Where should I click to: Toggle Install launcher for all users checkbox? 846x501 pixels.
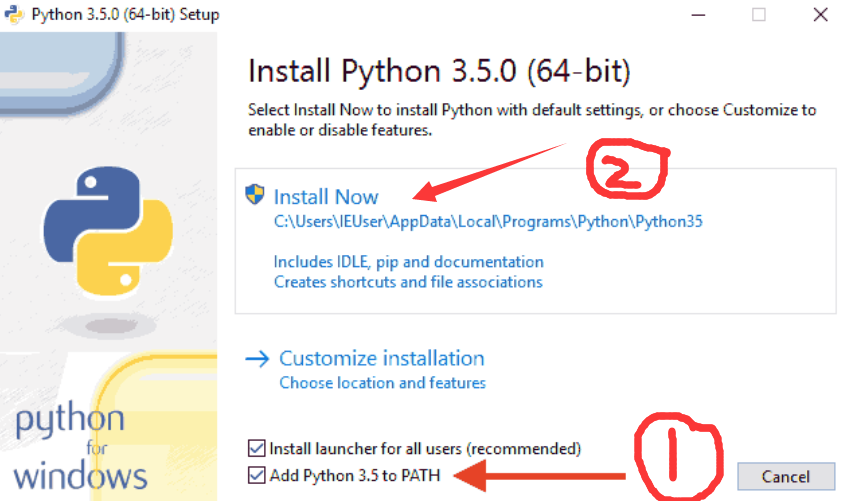tap(256, 448)
